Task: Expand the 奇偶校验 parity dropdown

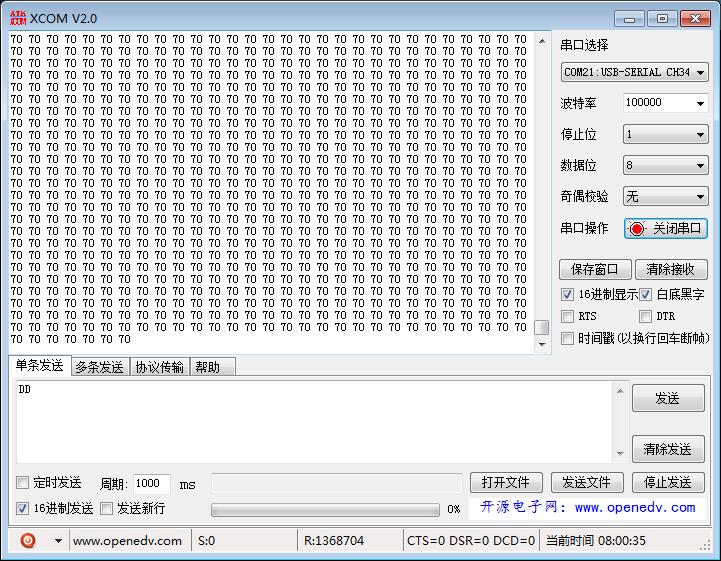Action: click(x=665, y=196)
